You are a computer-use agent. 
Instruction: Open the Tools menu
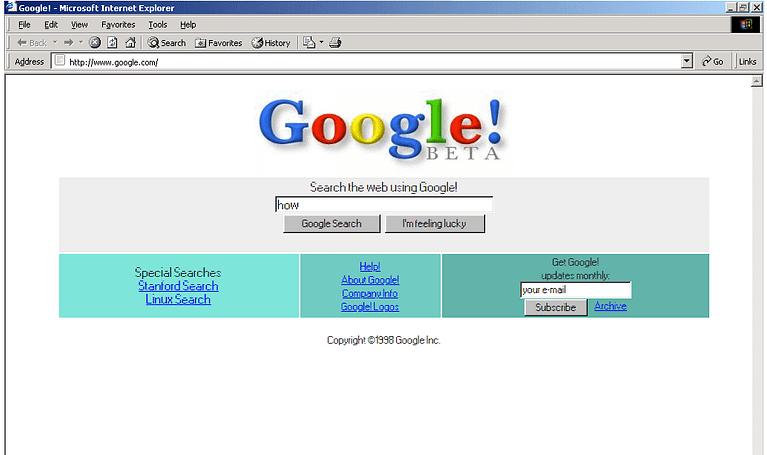(x=158, y=24)
